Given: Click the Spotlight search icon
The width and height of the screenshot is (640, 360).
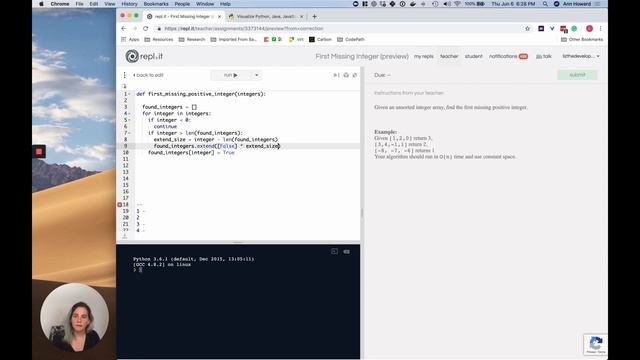Looking at the screenshot, I should (545, 4).
